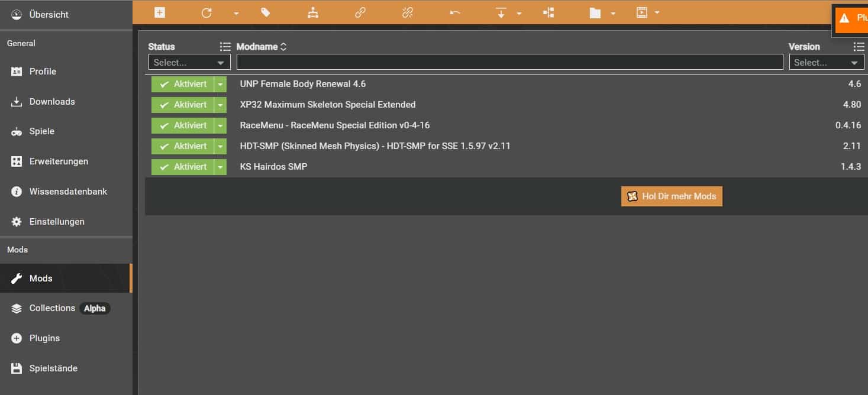Click the column list icon beside Status
This screenshot has width=868, height=395.
point(225,47)
